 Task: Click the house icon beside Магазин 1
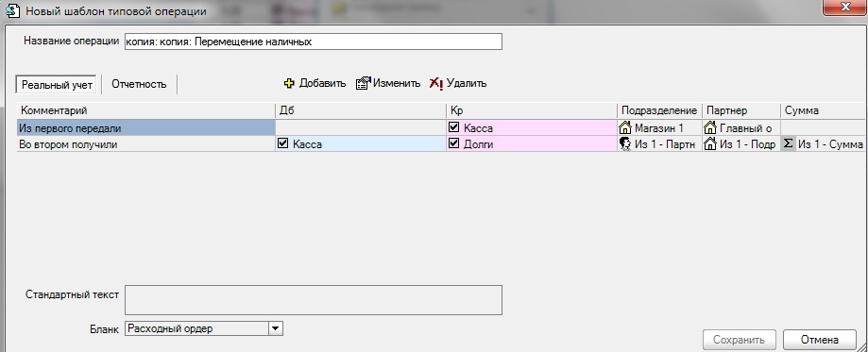click(x=625, y=127)
